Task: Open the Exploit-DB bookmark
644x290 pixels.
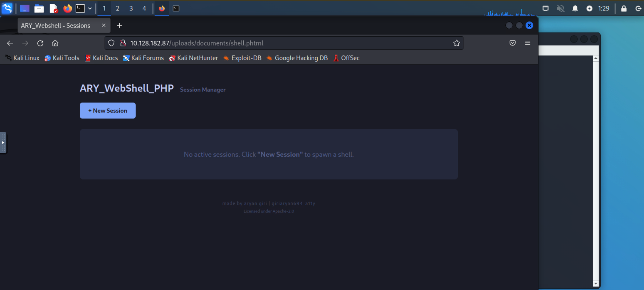Action: click(242, 58)
